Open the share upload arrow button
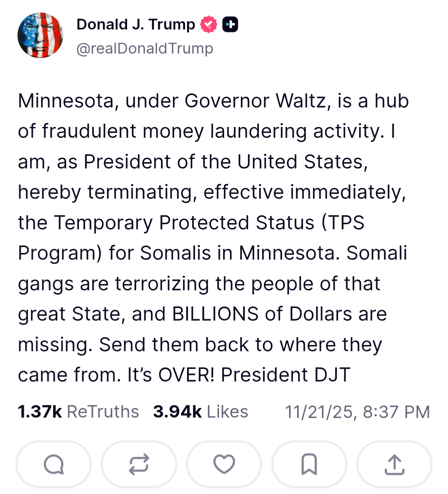Screen dimensions: 448x494 (x=394, y=464)
